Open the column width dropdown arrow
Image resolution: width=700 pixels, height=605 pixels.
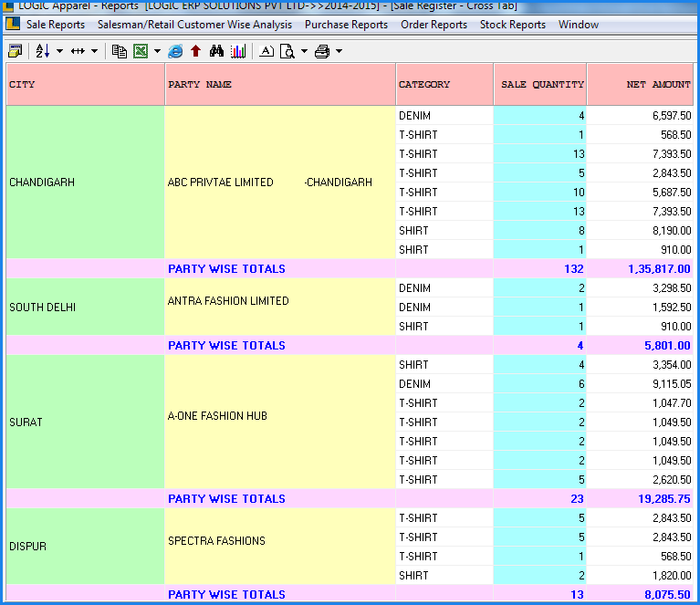coord(94,51)
